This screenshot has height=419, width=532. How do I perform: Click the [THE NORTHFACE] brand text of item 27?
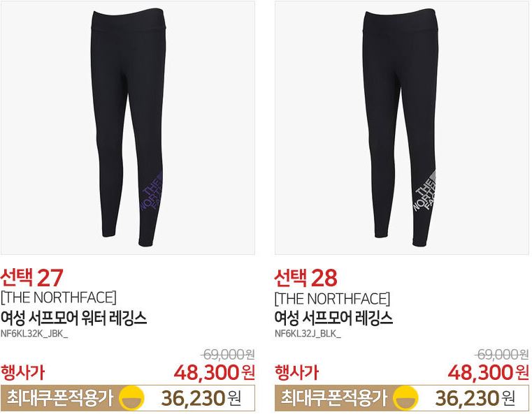[58, 298]
